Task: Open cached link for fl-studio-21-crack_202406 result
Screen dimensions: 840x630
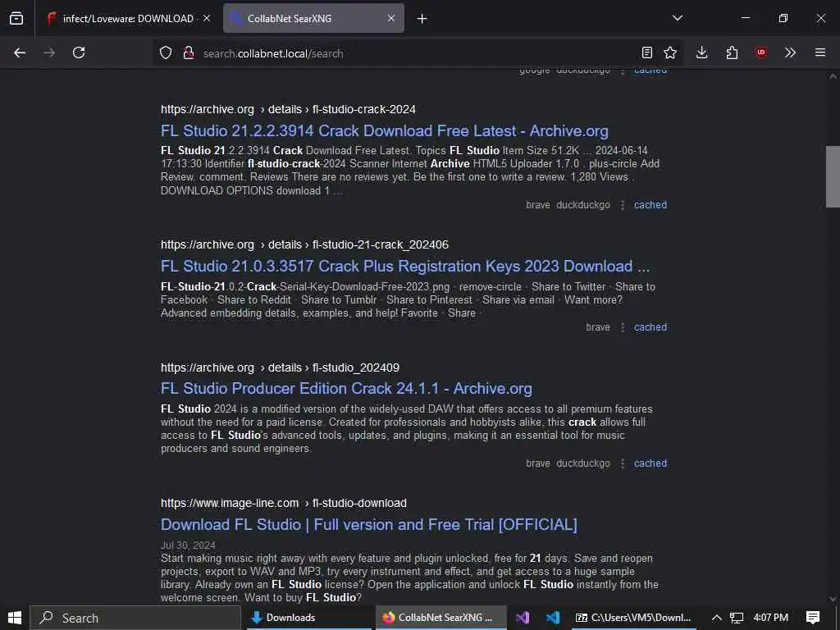Action: pyautogui.click(x=651, y=326)
